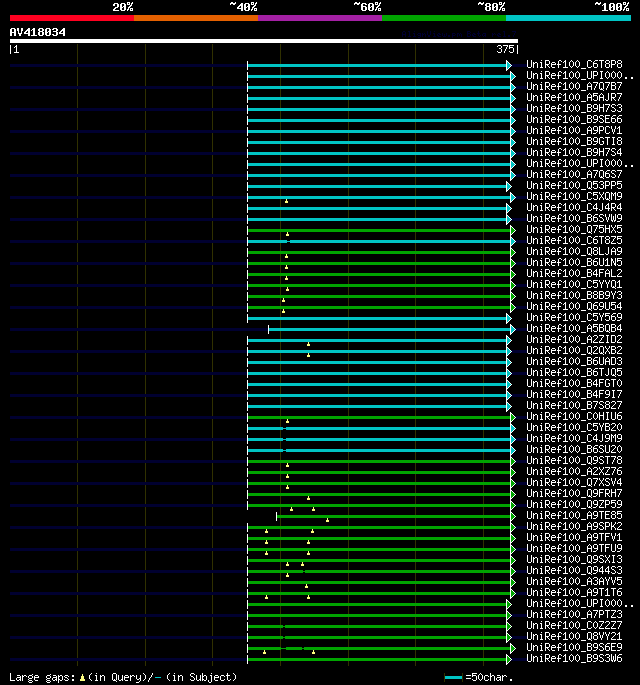Select hit label UniRef100_B6TJQ5

574,372
